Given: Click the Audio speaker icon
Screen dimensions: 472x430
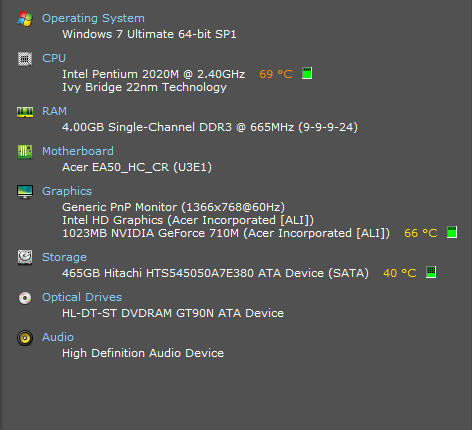Looking at the screenshot, I should pyautogui.click(x=25, y=338).
